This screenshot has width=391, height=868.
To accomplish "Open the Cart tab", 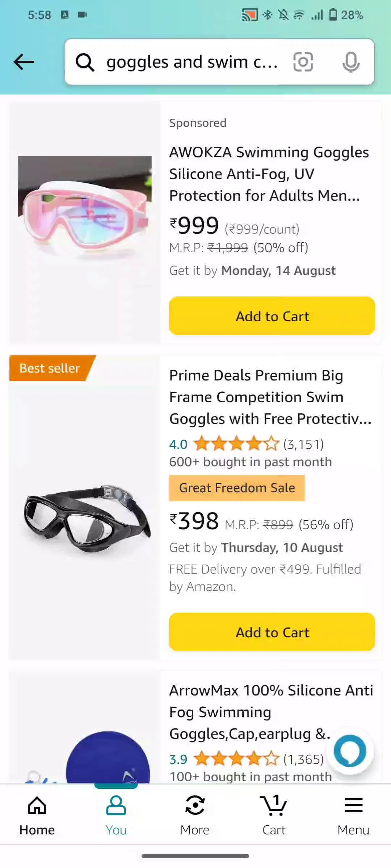I will coord(274,815).
